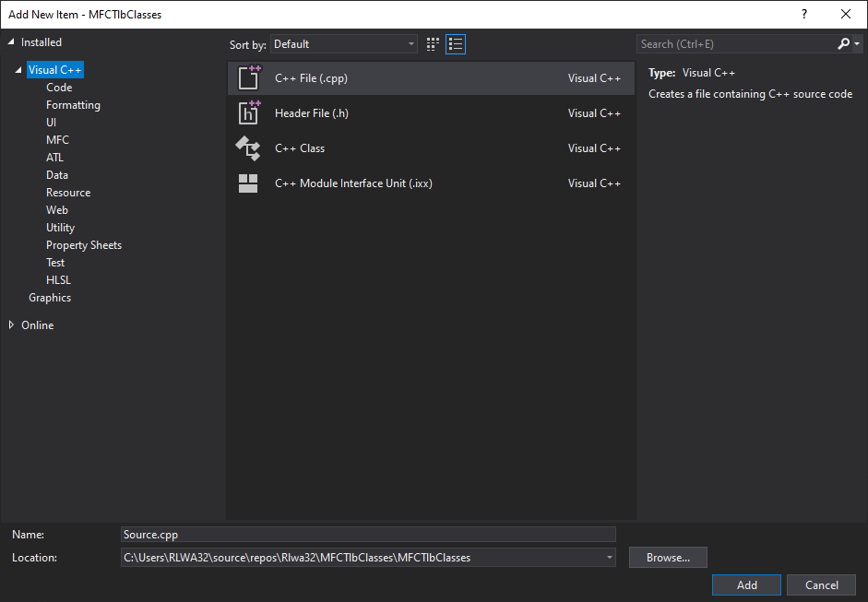Select the Test category
The image size is (868, 602).
click(x=55, y=263)
